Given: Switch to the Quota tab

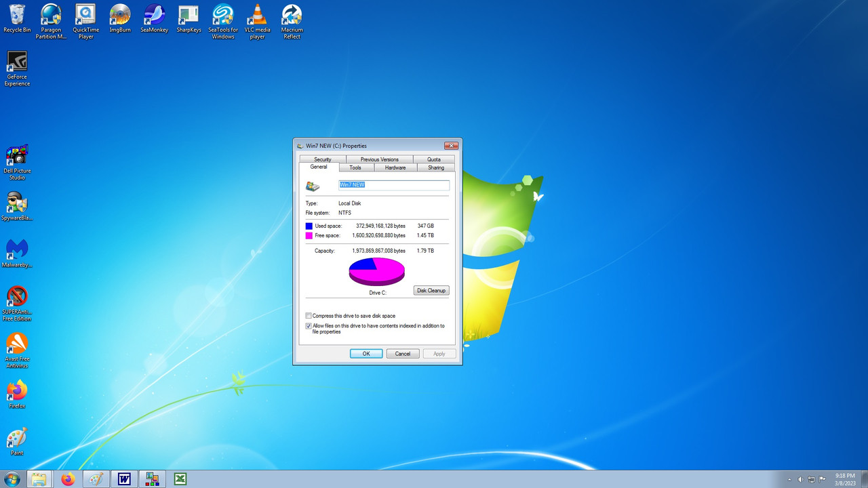Looking at the screenshot, I should (x=434, y=159).
